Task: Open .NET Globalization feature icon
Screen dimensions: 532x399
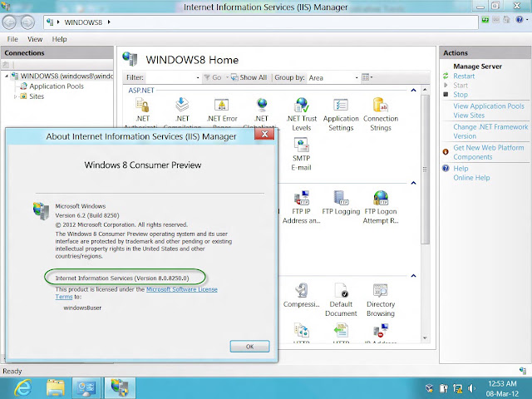Action: click(262, 106)
